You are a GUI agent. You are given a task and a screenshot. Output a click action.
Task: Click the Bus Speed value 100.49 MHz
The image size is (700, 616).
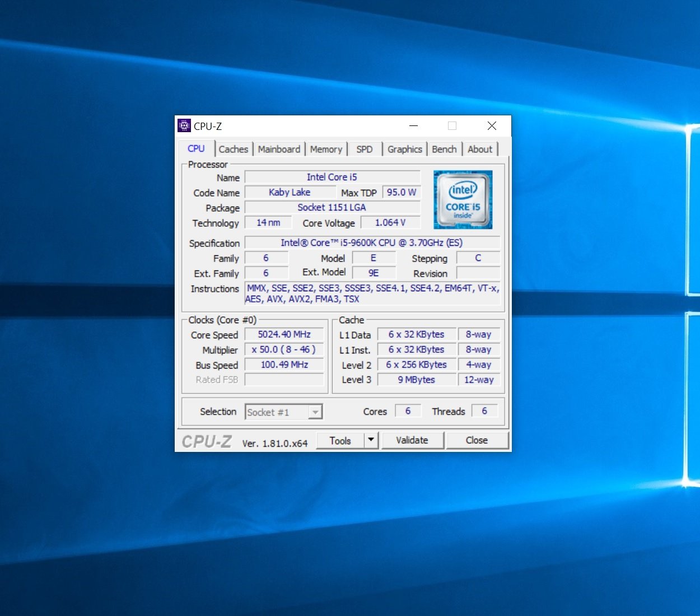(x=284, y=365)
